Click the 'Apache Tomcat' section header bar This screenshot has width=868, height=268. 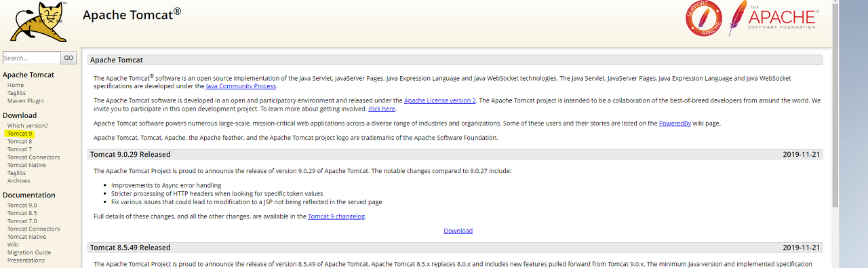coord(455,60)
